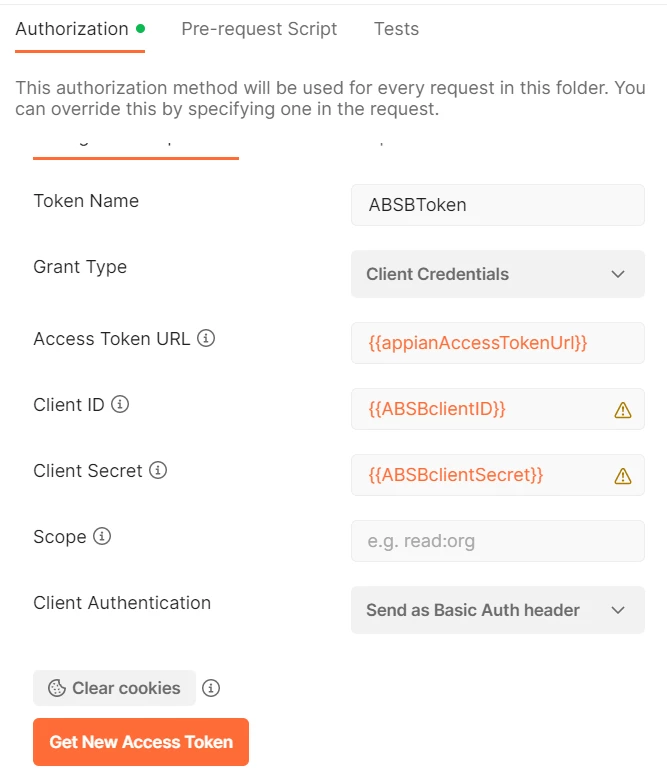Click the warning triangle in Client ID field
This screenshot has height=773, width=667.
(623, 410)
